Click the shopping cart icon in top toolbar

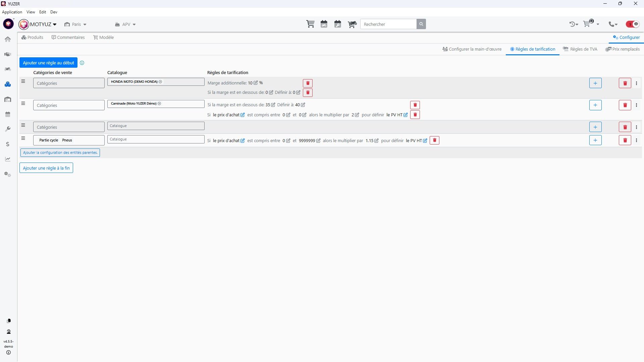pyautogui.click(x=310, y=24)
